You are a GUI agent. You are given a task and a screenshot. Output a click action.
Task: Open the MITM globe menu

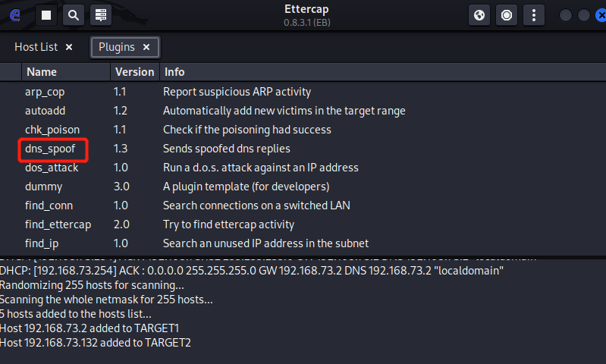point(479,14)
